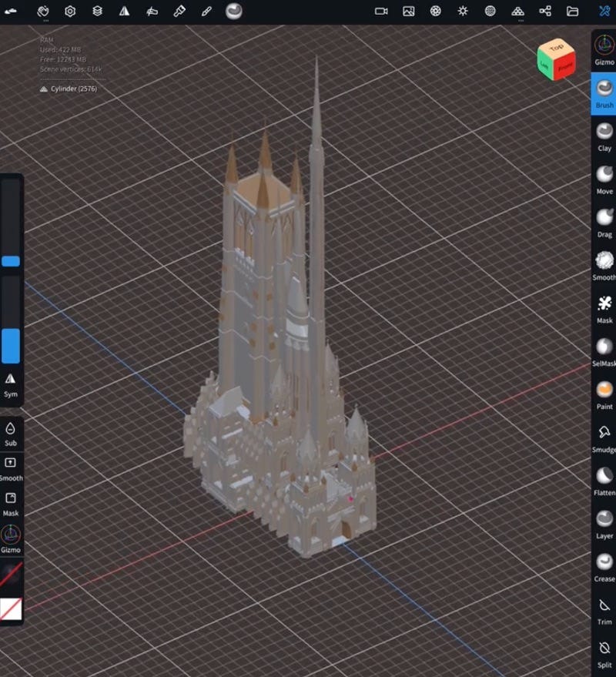Click the brush radius slider
The image size is (616, 677).
point(10,223)
